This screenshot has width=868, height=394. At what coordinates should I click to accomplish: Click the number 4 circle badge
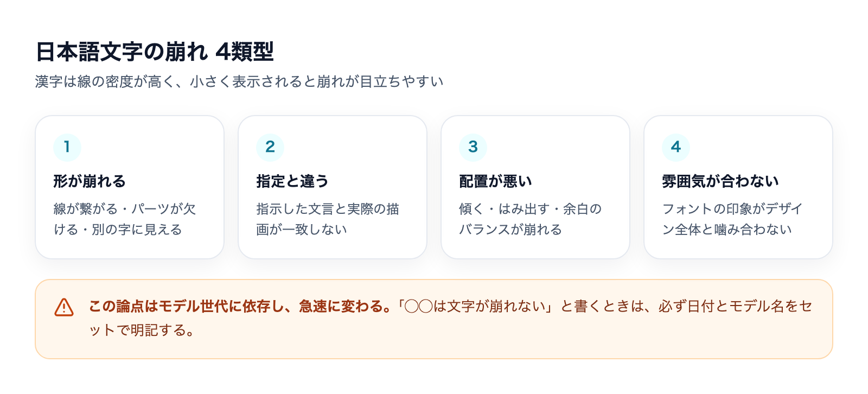[x=676, y=147]
